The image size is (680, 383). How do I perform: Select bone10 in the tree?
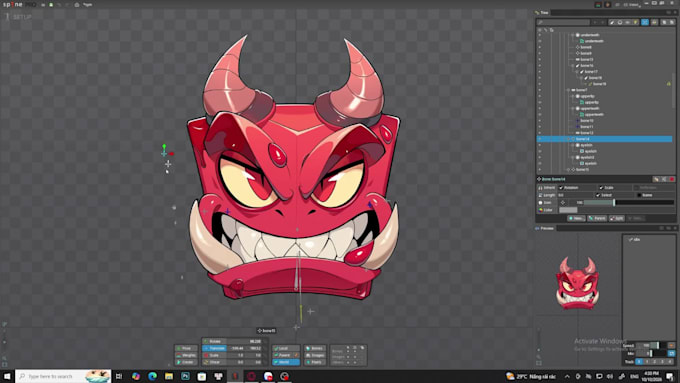pos(587,121)
